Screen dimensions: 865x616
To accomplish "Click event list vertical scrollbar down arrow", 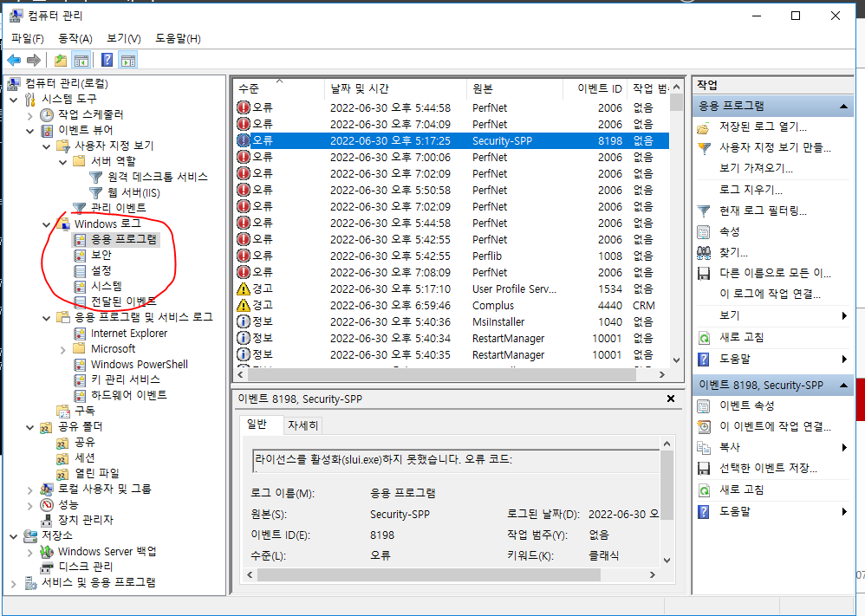I will [x=677, y=360].
